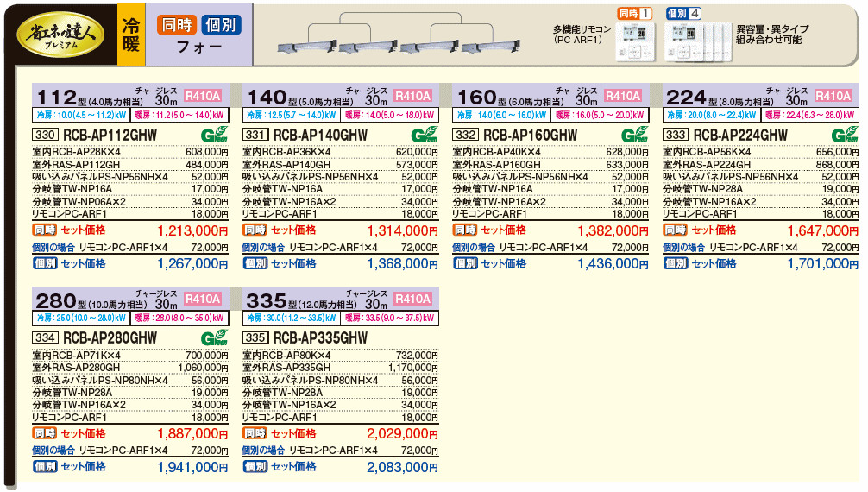Click the Green G logo for RCB-AP140GHW
This screenshot has height=492, width=868.
point(425,135)
